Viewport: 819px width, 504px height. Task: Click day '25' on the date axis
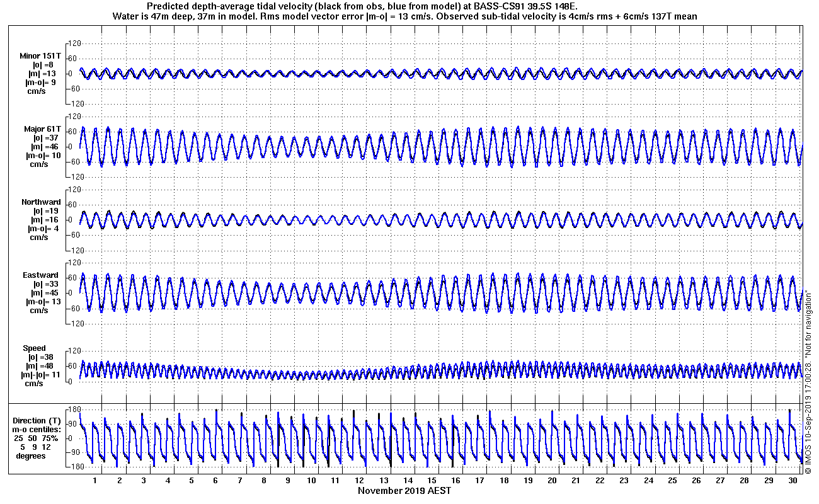(x=673, y=481)
